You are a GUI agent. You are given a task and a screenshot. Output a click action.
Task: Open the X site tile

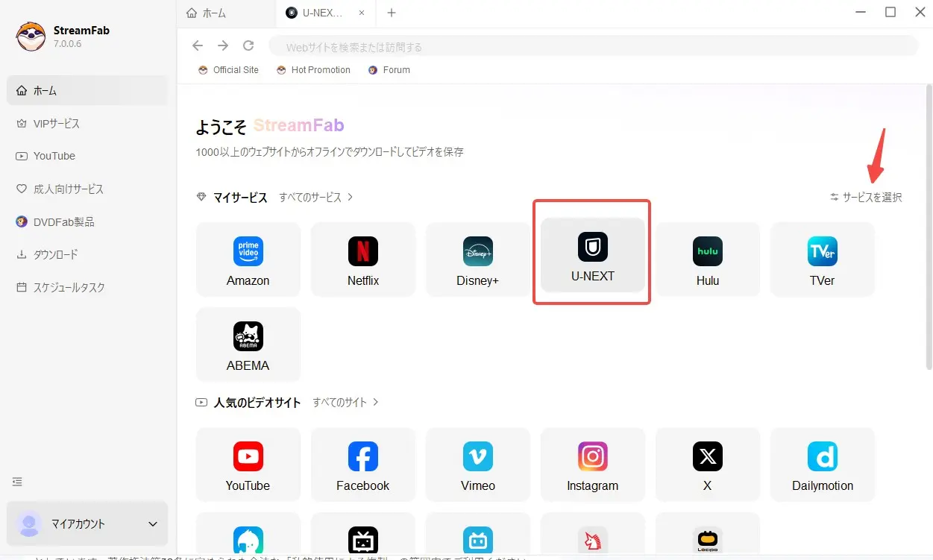pos(708,465)
